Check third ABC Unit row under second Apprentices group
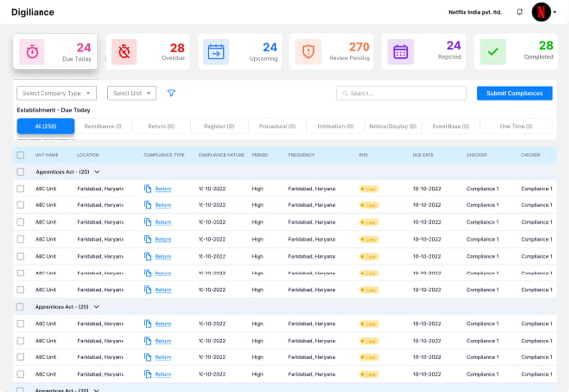This screenshot has height=392, width=569. point(20,357)
